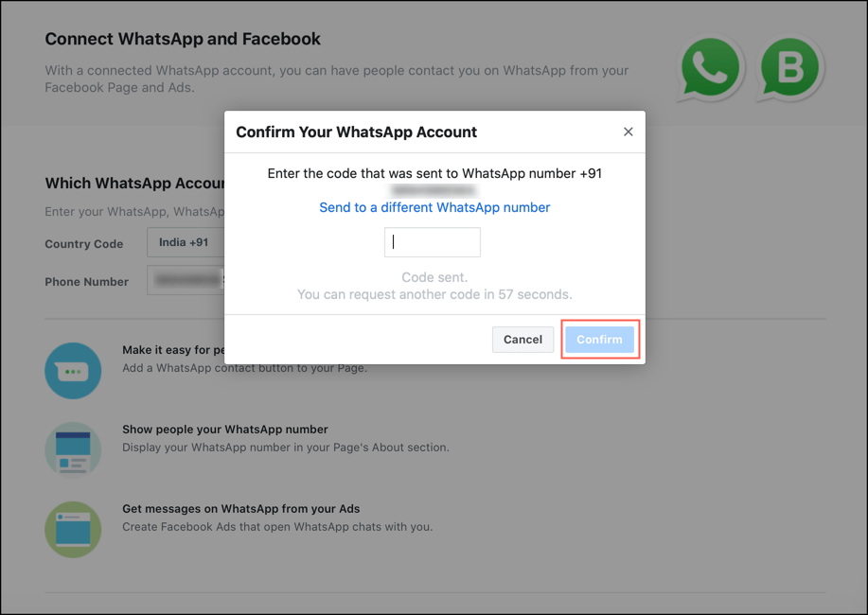
Task: Click Get messages on WhatsApp from your Ads
Action: [240, 508]
